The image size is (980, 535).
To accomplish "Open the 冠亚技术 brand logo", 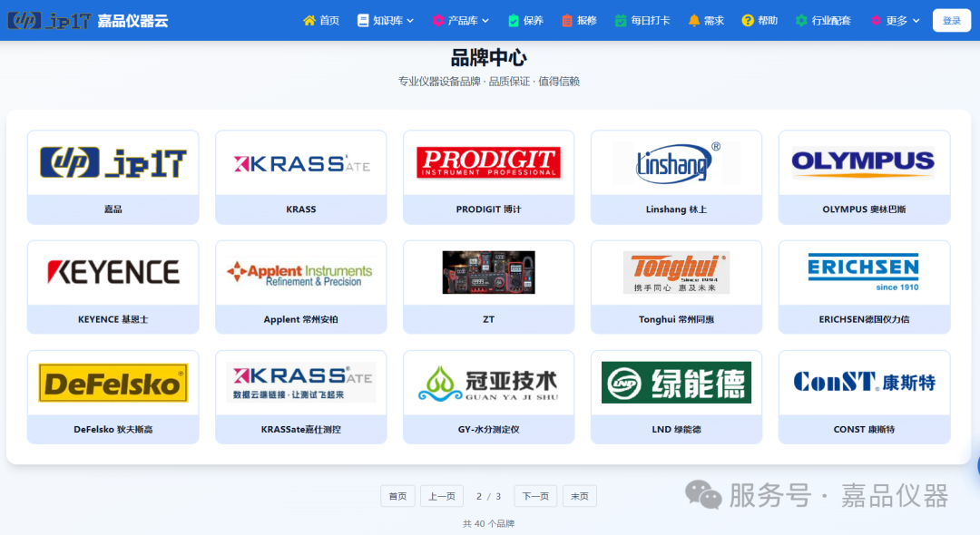I will (489, 383).
